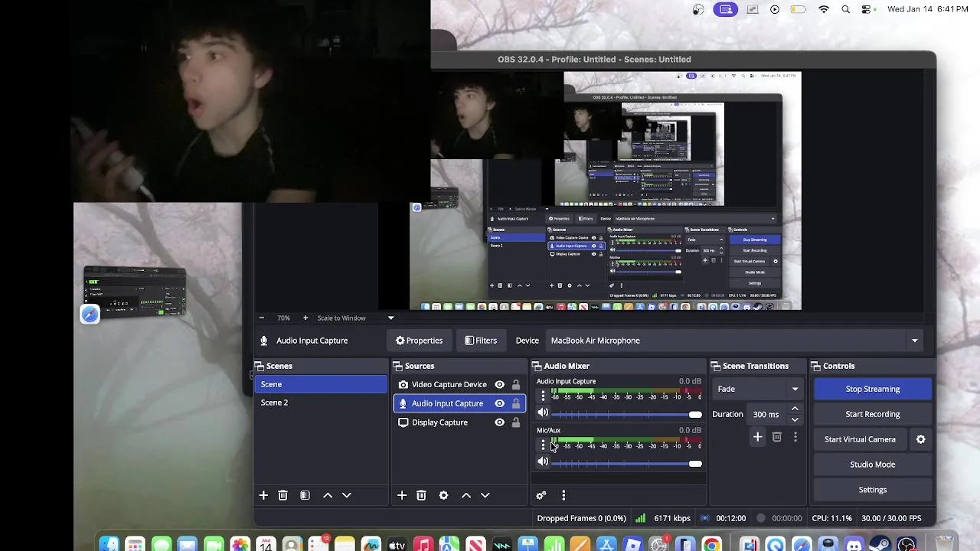
Task: Open Google Chrome from the dock
Action: (x=712, y=545)
